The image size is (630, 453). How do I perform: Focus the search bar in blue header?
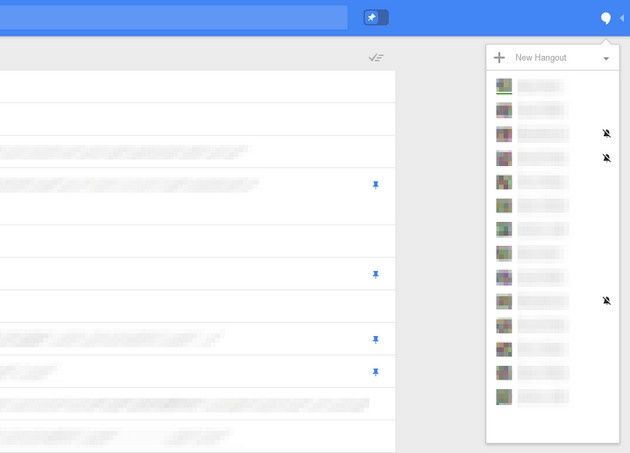[173, 18]
